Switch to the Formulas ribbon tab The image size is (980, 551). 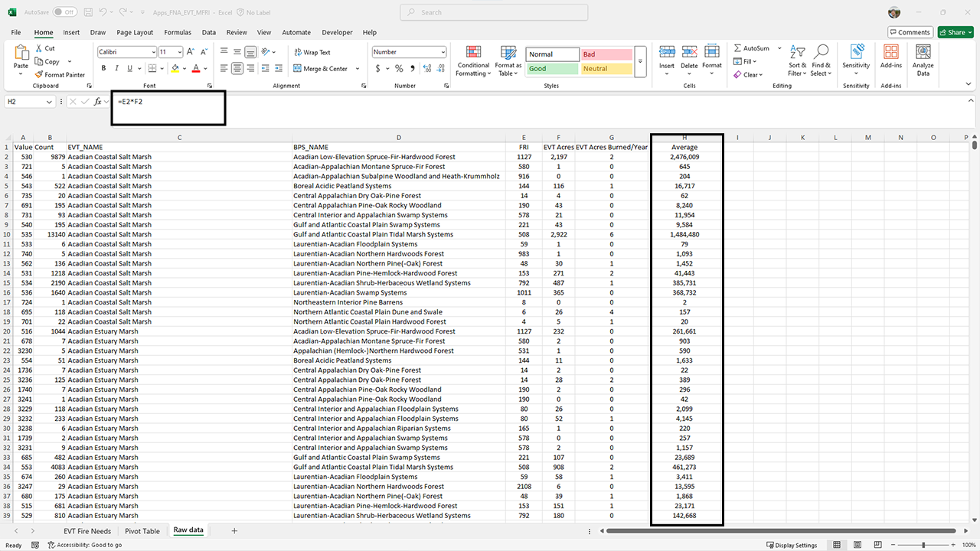click(x=177, y=32)
